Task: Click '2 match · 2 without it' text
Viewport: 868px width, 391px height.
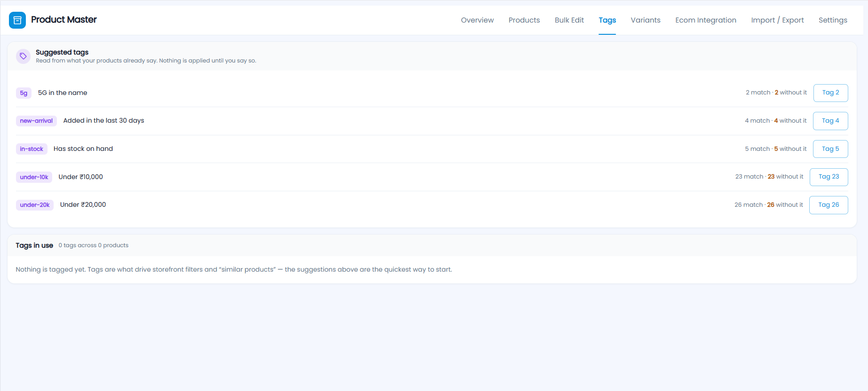Action: pyautogui.click(x=776, y=93)
